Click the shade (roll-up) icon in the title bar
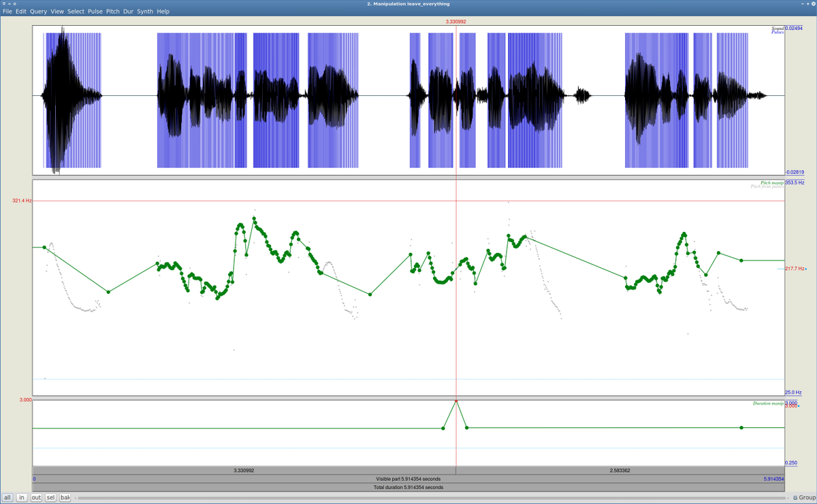 click(x=10, y=4)
